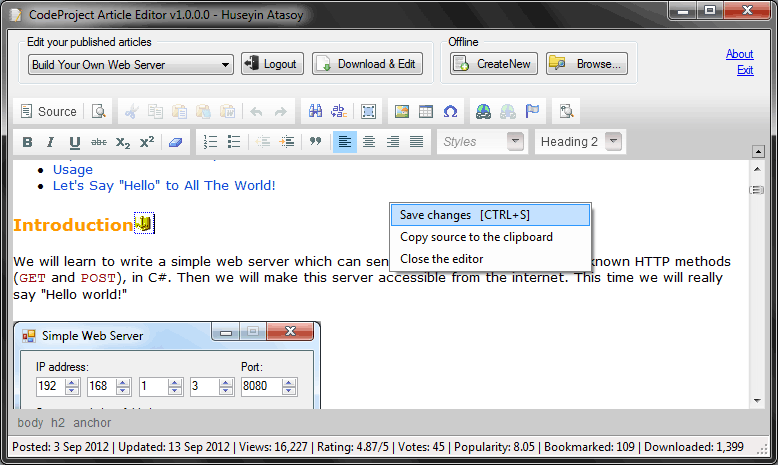The height and width of the screenshot is (465, 778).
Task: Select the body element path item
Action: [x=30, y=423]
